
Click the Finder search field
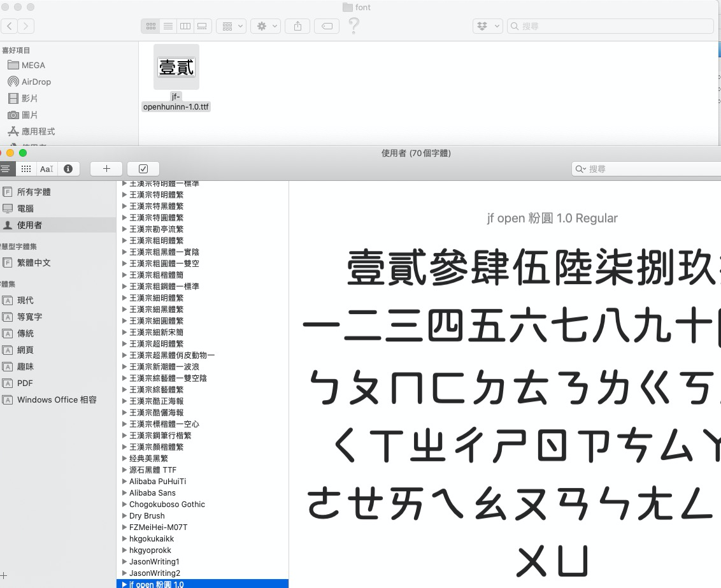(610, 26)
